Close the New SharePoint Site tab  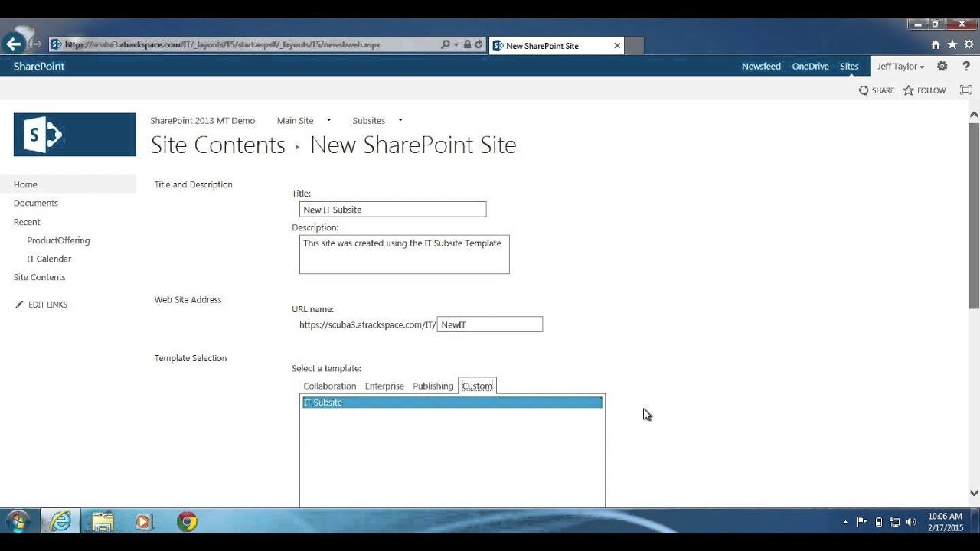click(x=617, y=46)
